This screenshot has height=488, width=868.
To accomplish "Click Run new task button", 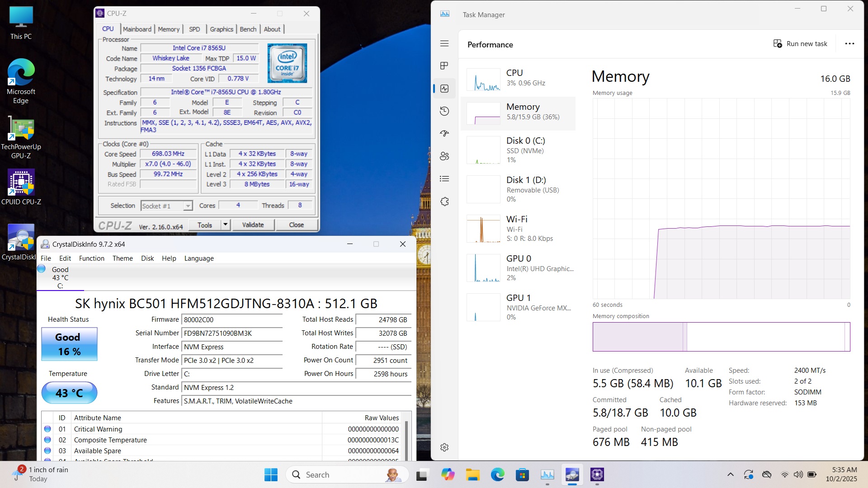I will coord(800,44).
